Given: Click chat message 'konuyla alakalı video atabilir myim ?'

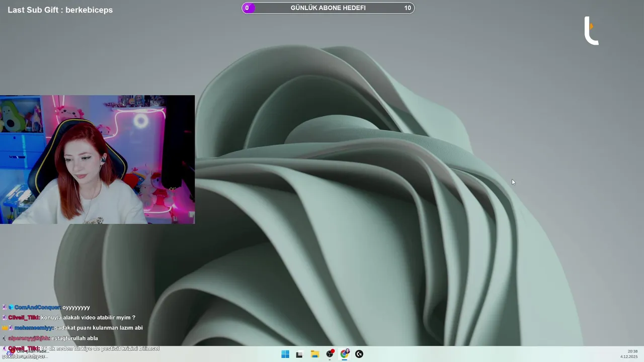Looking at the screenshot, I should [x=88, y=318].
